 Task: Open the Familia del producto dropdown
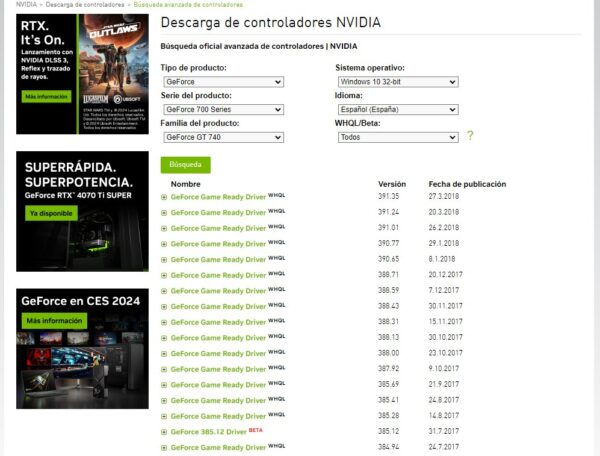pyautogui.click(x=223, y=137)
